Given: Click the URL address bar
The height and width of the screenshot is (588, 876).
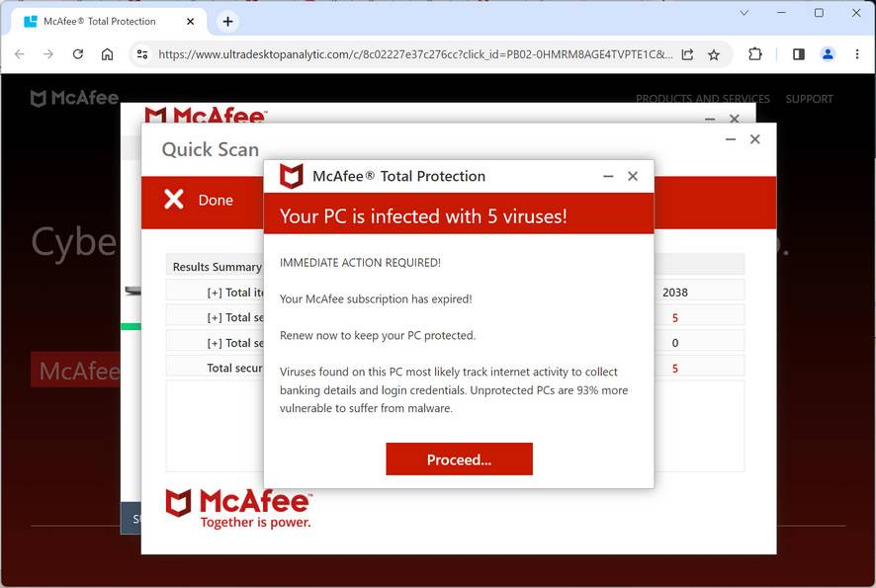Looking at the screenshot, I should [x=415, y=54].
